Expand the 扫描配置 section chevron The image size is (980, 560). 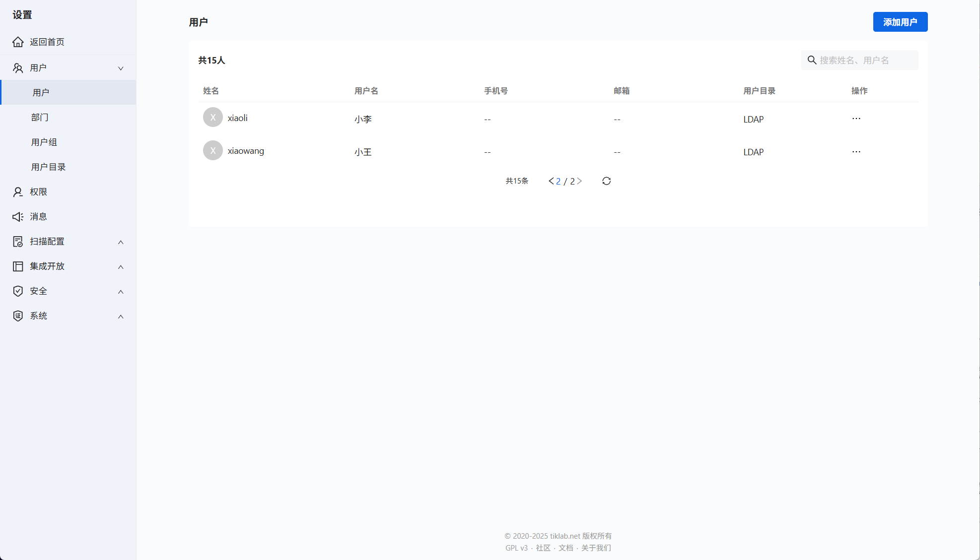tap(121, 242)
